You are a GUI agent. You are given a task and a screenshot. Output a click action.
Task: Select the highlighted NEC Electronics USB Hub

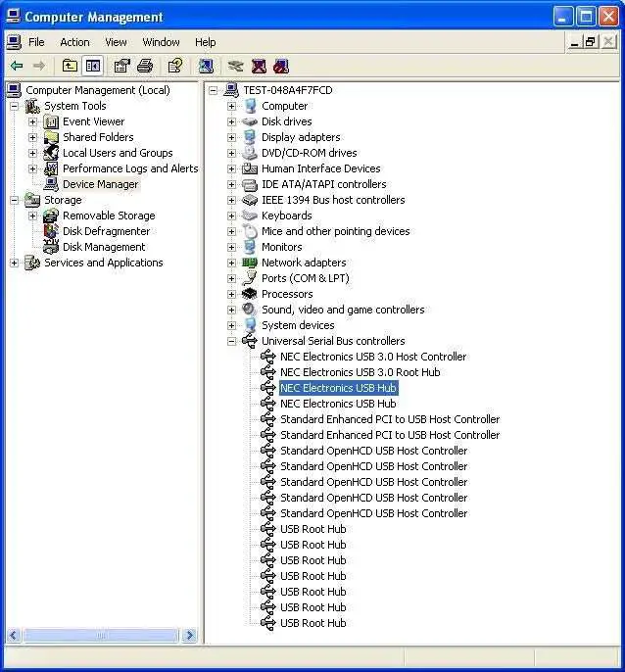click(338, 388)
